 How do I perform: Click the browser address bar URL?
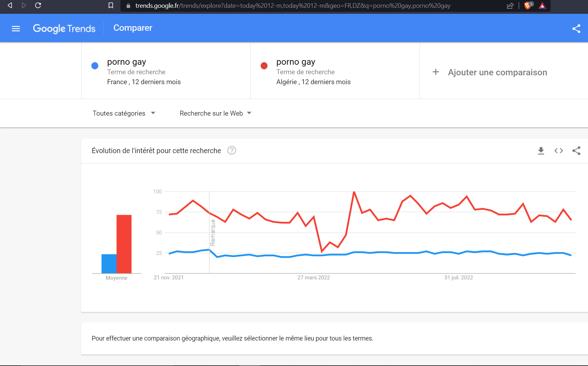292,6
